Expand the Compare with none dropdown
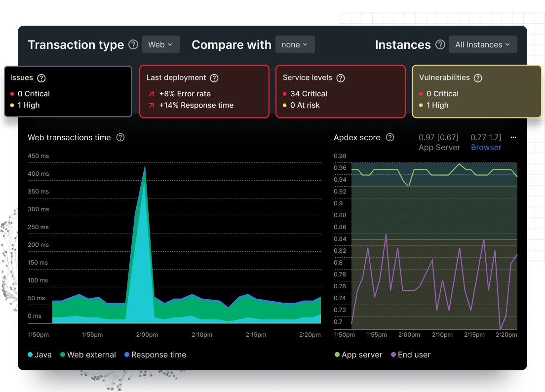 point(295,44)
